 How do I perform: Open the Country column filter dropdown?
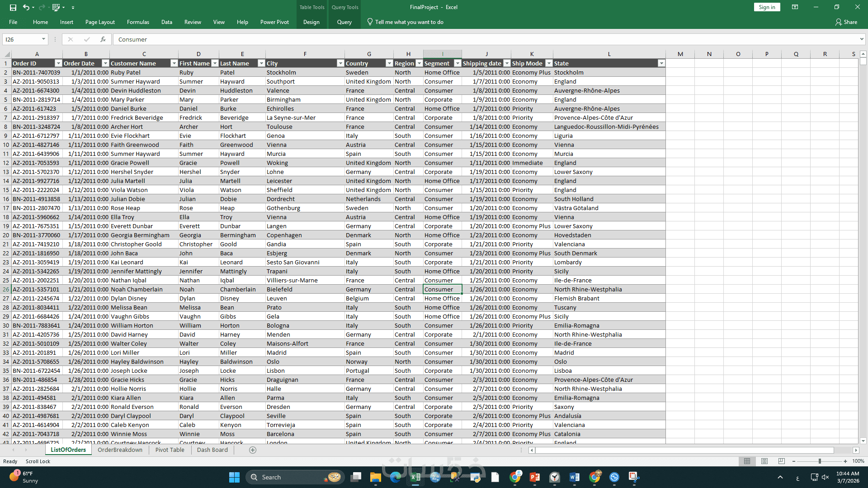(389, 63)
